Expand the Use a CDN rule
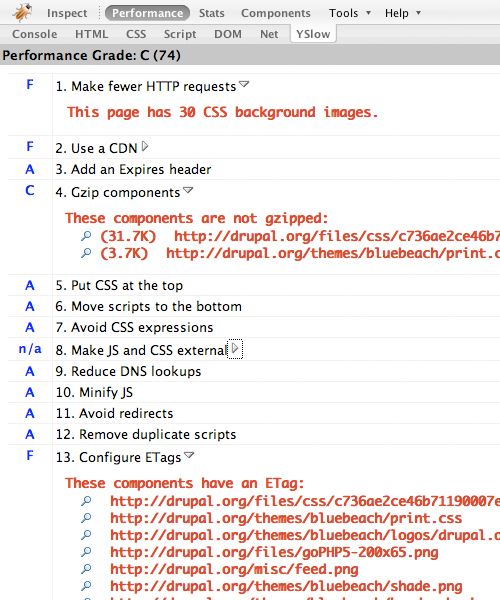 (x=145, y=146)
